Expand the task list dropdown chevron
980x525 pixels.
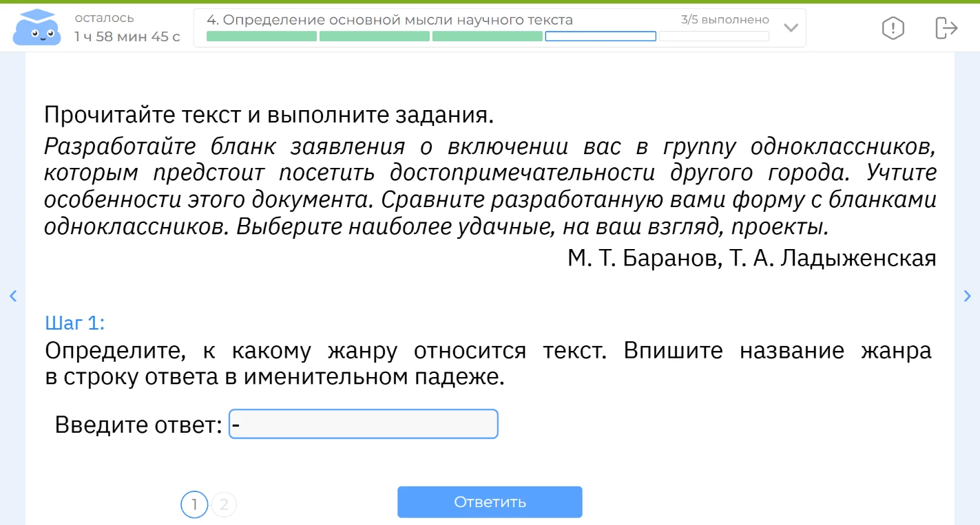point(791,28)
